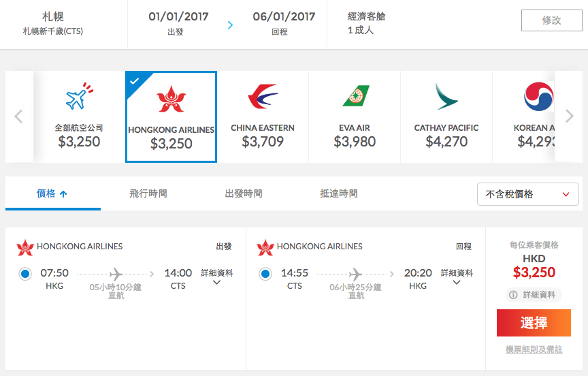Viewport: 588px width, 376px height.
Task: Open the 不含稅價格 price dropdown
Action: tap(527, 194)
